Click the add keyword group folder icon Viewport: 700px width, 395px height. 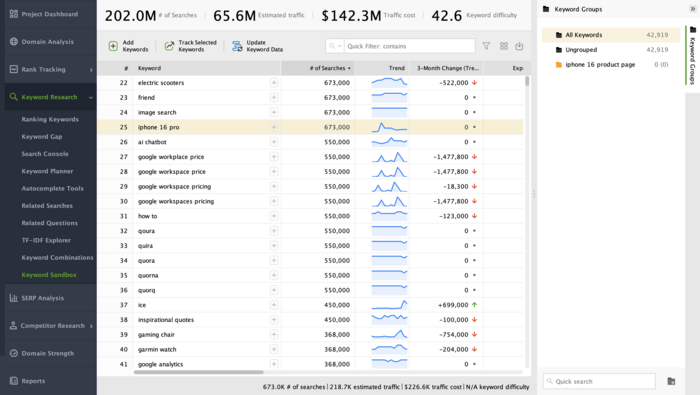pyautogui.click(x=671, y=381)
